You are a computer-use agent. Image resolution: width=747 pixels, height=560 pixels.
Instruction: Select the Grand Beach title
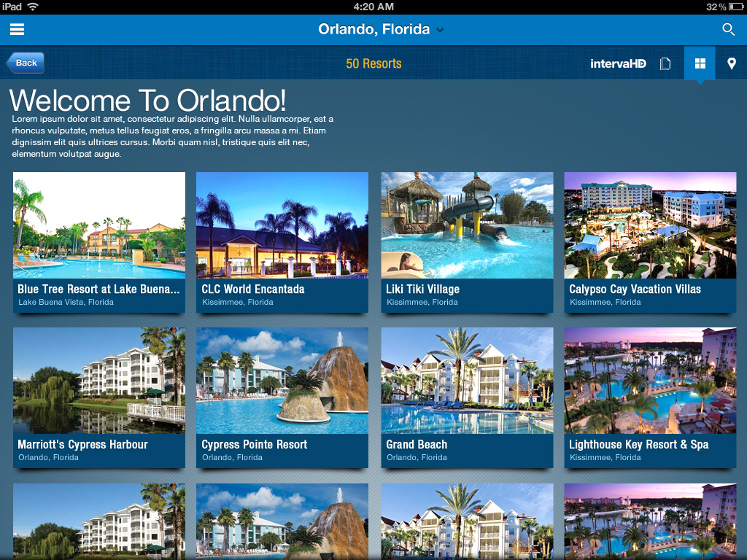point(417,444)
